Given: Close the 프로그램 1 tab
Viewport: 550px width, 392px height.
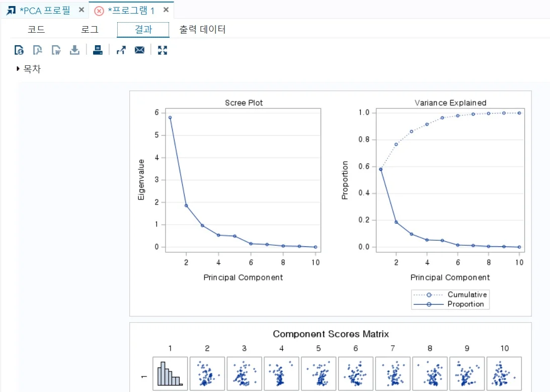Looking at the screenshot, I should click(166, 10).
